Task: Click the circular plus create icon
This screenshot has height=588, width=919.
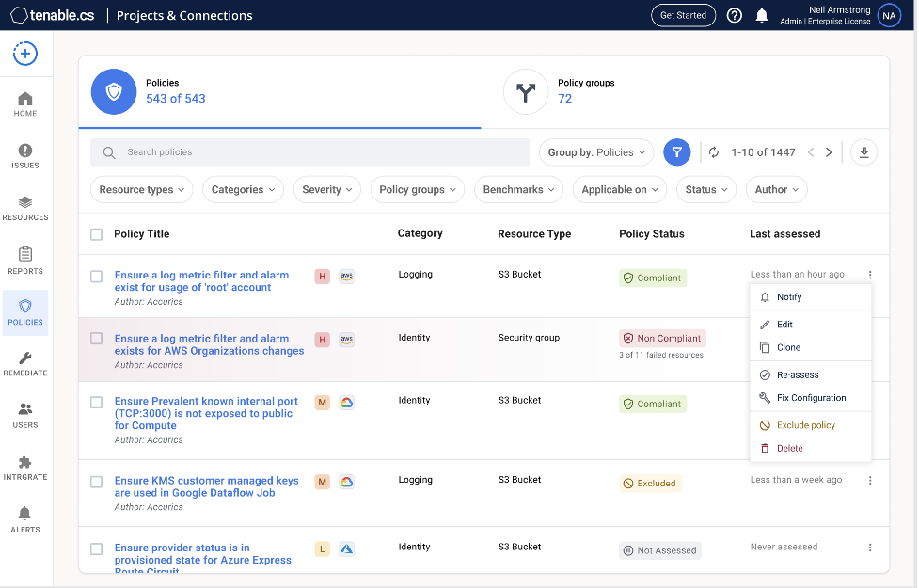Action: coord(24,54)
